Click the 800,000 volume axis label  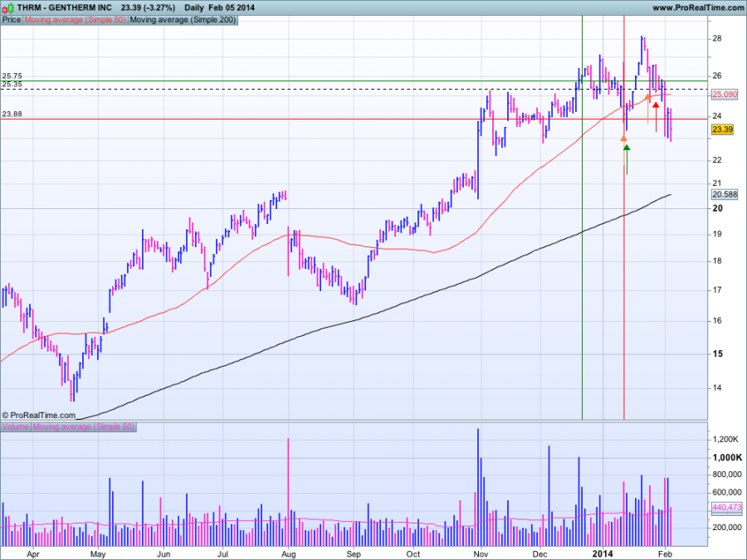[x=727, y=475]
